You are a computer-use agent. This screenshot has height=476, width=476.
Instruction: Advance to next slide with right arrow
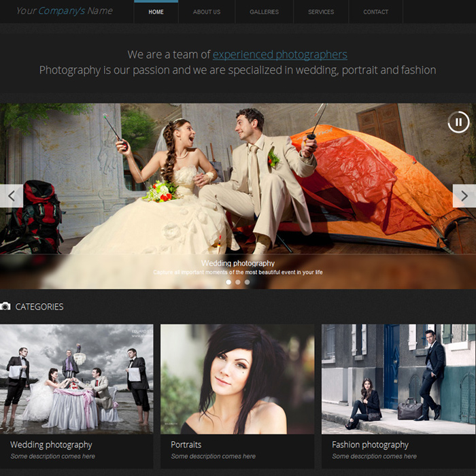[x=464, y=196]
